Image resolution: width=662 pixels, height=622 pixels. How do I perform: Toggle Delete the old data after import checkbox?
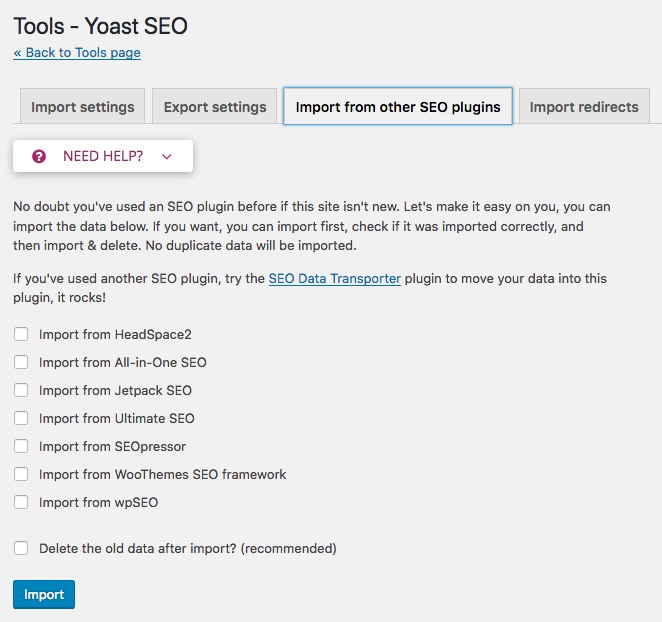point(21,548)
